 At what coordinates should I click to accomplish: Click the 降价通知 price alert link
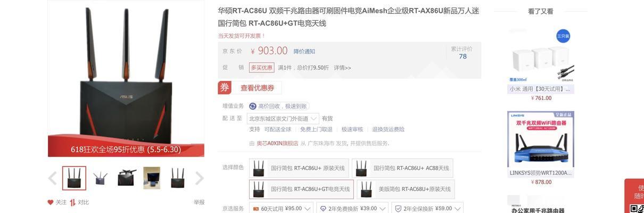304,52
